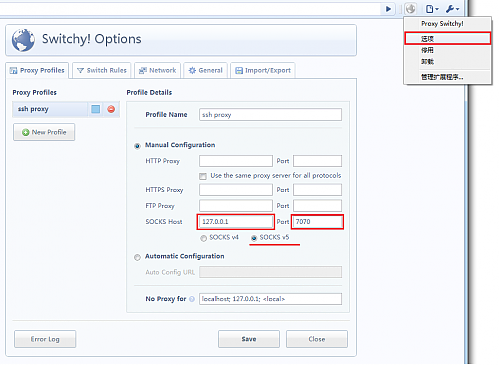
Task: Click the FTP Proxy port field
Action: (x=317, y=206)
